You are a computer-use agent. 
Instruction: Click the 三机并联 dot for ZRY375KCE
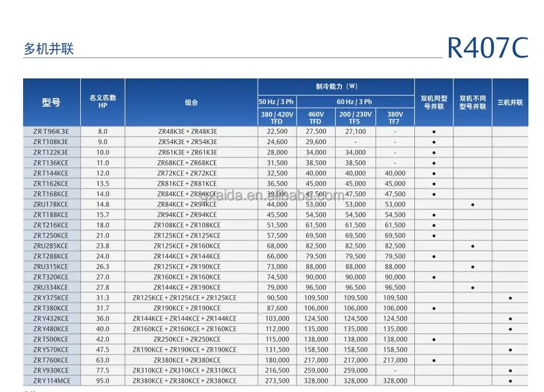coord(511,298)
